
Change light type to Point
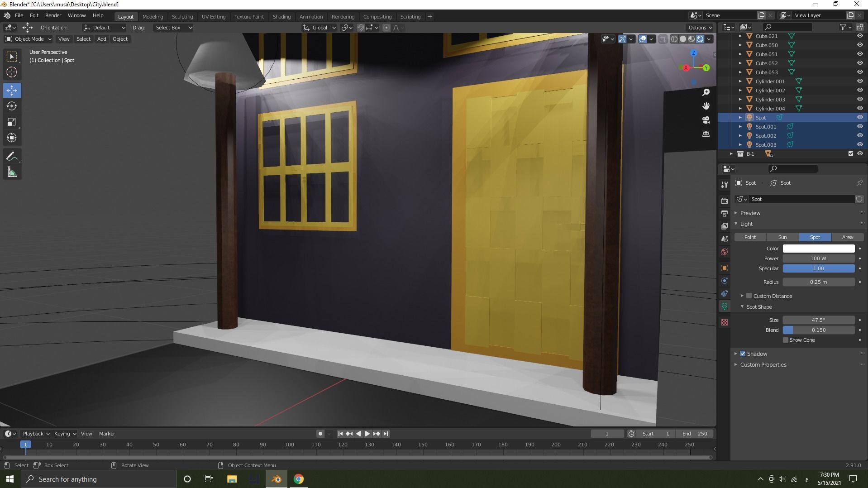tap(749, 237)
